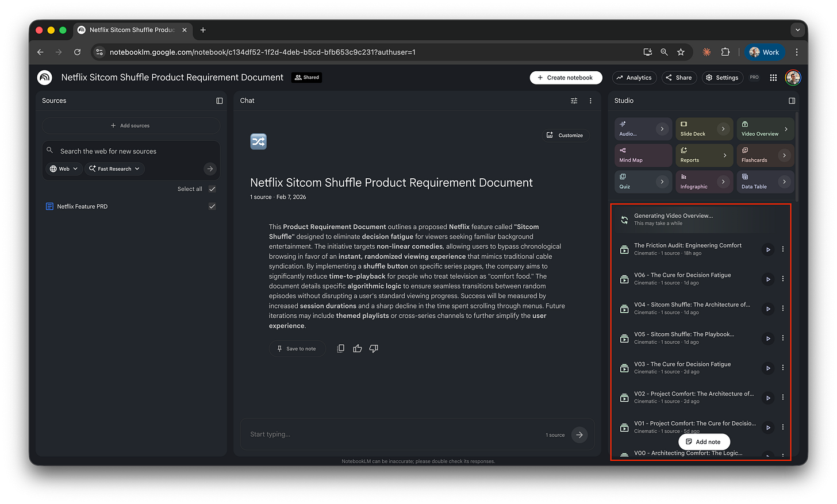Open a new browser tab

(x=203, y=30)
